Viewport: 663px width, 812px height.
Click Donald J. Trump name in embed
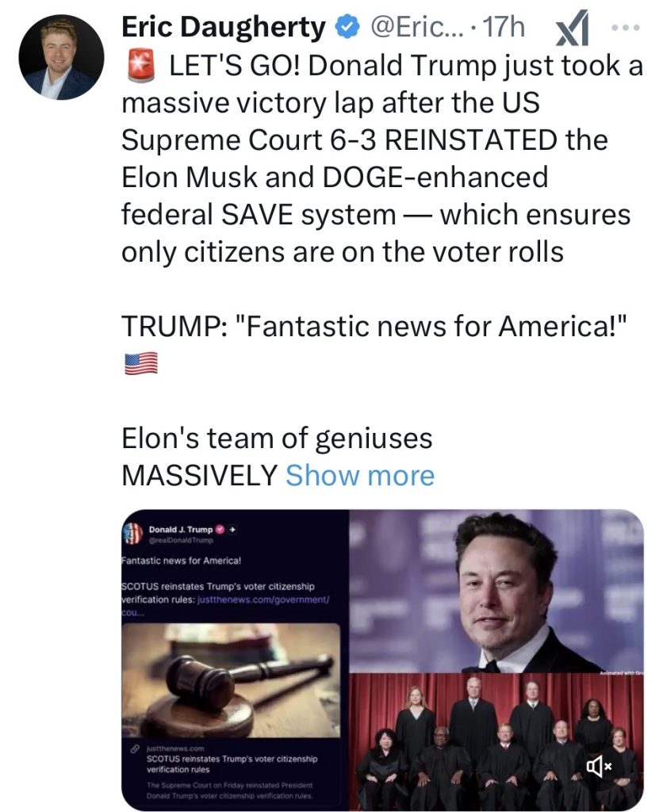pyautogui.click(x=180, y=529)
